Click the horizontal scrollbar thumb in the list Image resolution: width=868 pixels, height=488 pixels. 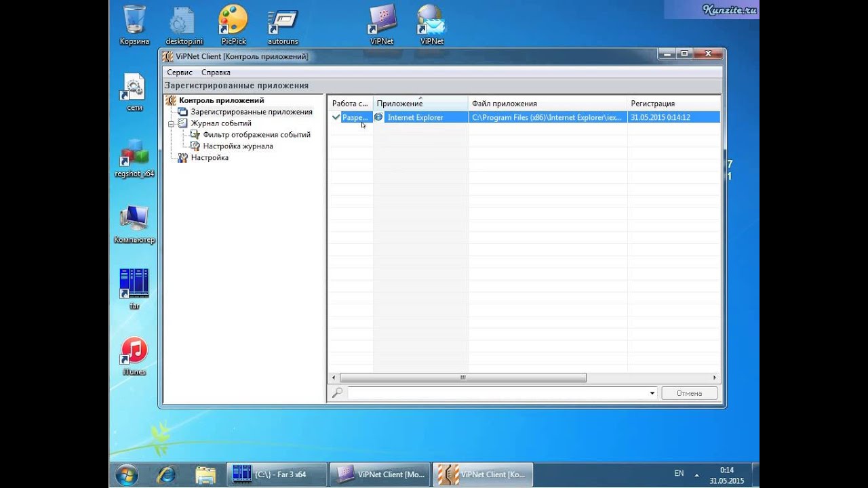click(463, 378)
